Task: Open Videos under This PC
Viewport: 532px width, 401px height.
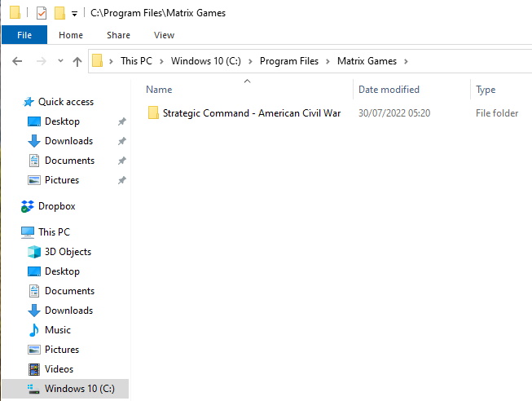Action: (x=59, y=368)
